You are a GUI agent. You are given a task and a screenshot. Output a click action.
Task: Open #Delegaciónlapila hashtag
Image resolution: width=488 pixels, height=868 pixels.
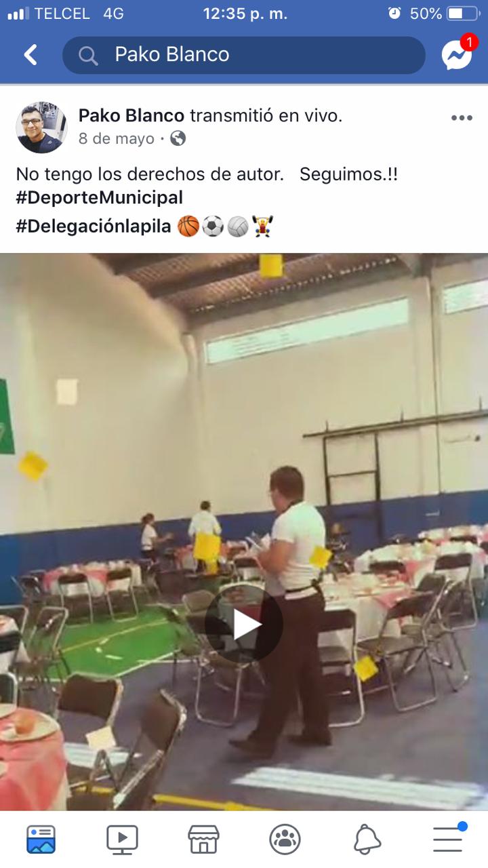(x=94, y=226)
